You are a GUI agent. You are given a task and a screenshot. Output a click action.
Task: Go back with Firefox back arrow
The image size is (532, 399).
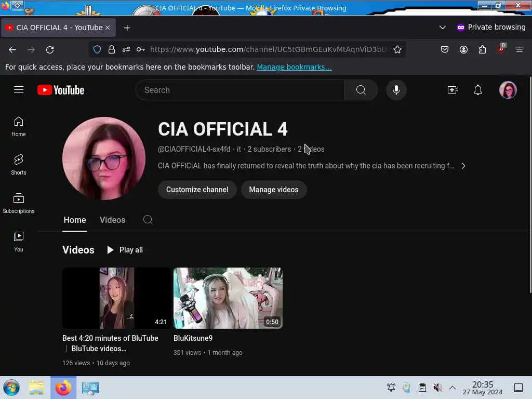click(x=12, y=49)
